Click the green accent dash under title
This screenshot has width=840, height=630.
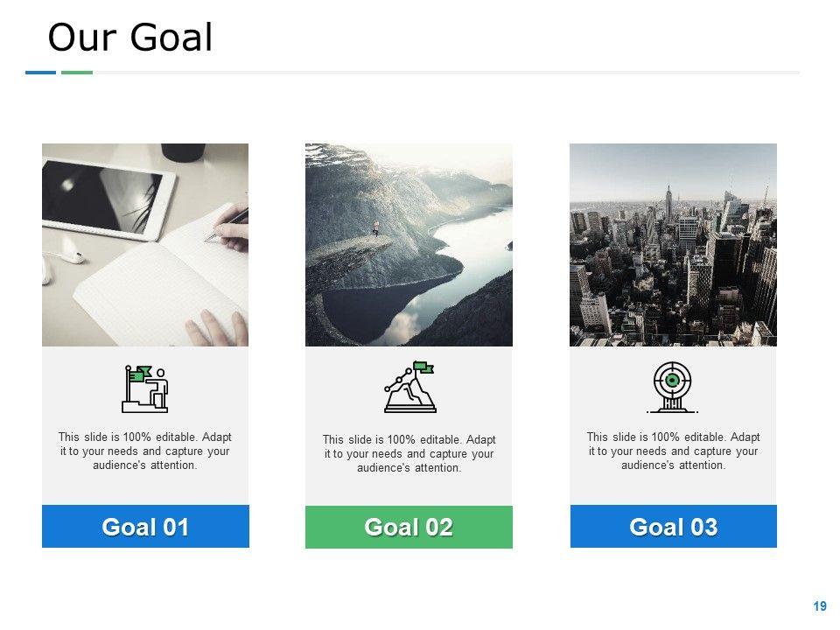[x=77, y=73]
